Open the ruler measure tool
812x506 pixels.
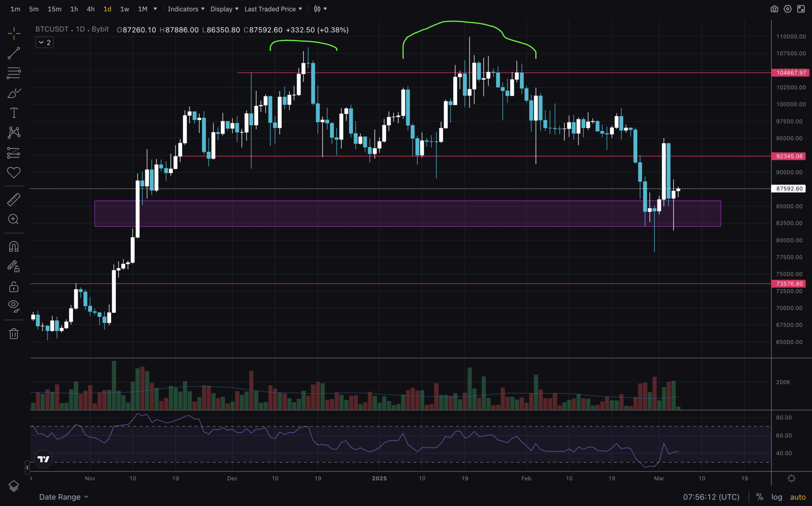[x=14, y=199]
